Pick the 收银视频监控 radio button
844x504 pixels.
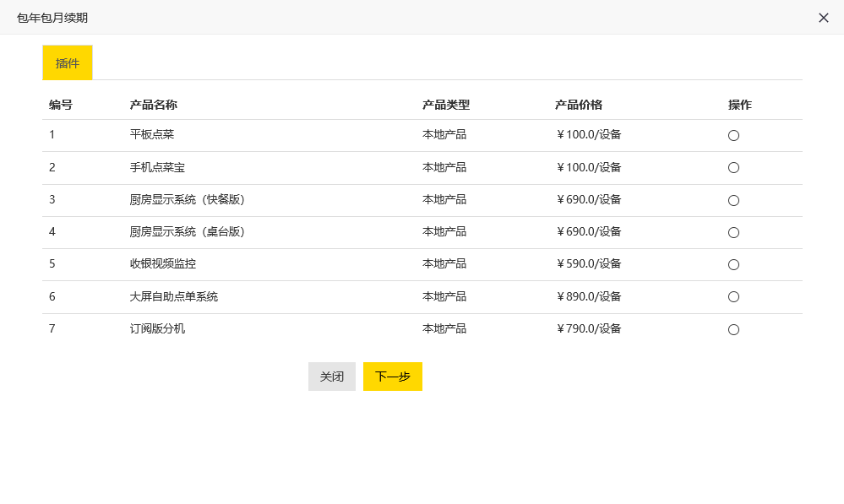pos(733,264)
